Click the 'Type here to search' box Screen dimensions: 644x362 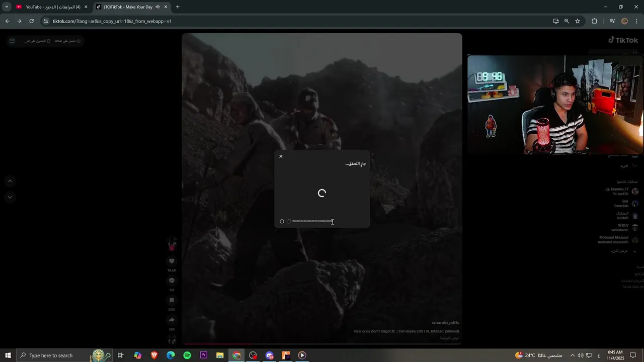click(65, 355)
